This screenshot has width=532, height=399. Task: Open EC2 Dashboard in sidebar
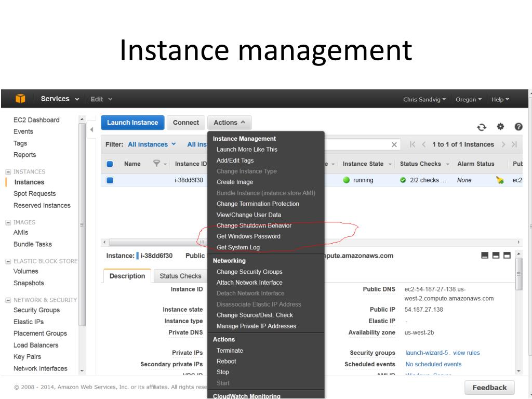(36, 120)
